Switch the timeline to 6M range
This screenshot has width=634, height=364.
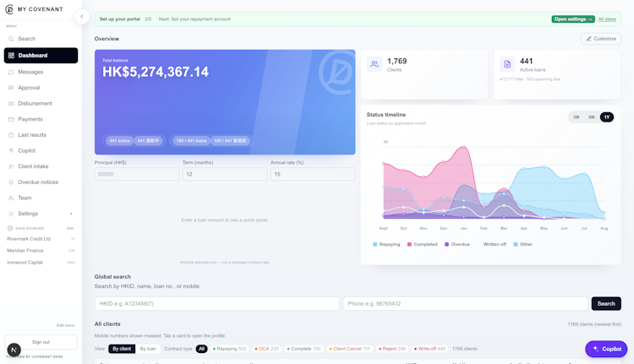(591, 117)
